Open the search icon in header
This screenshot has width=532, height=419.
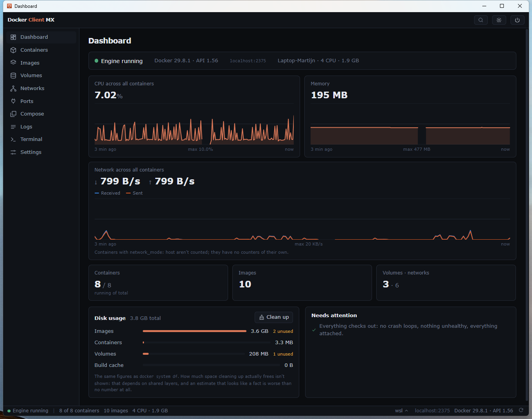click(x=481, y=20)
